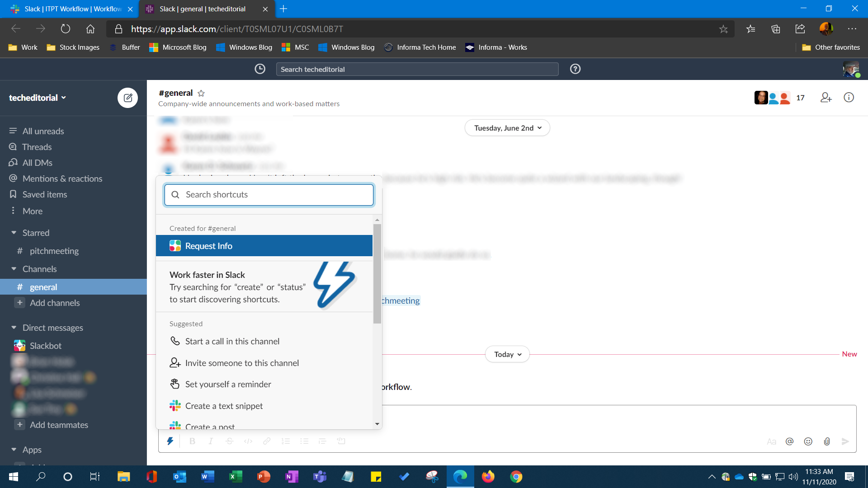Add this page to browser favorites
The width and height of the screenshot is (868, 488).
click(x=723, y=29)
